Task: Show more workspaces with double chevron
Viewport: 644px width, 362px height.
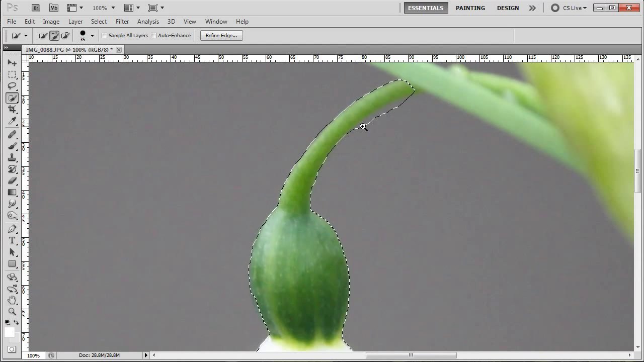Action: 532,8
